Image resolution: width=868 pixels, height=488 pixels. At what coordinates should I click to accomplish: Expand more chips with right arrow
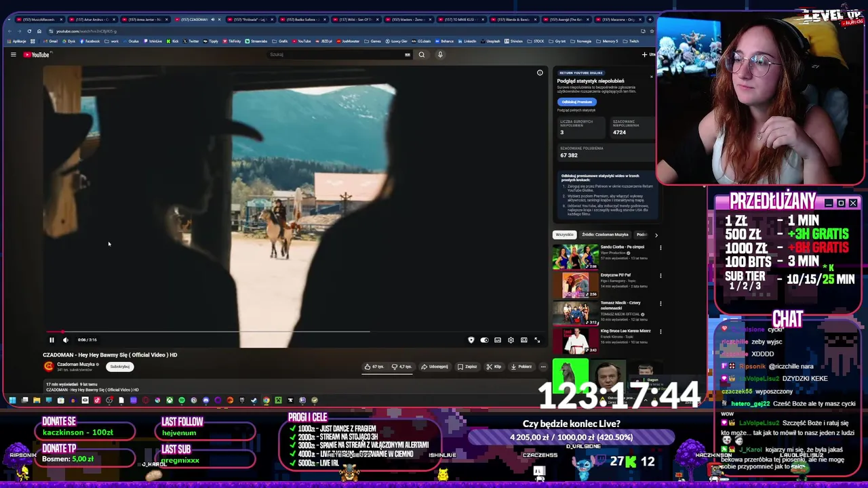pyautogui.click(x=656, y=235)
